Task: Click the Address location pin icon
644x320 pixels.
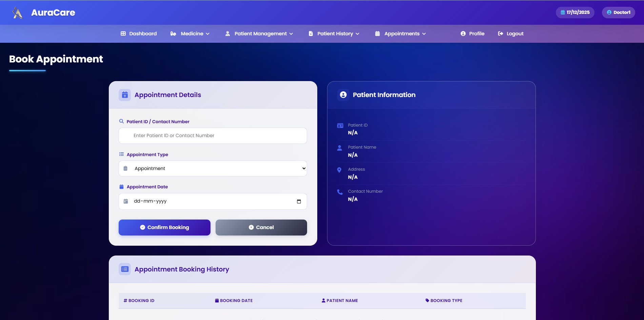Action: click(x=339, y=170)
